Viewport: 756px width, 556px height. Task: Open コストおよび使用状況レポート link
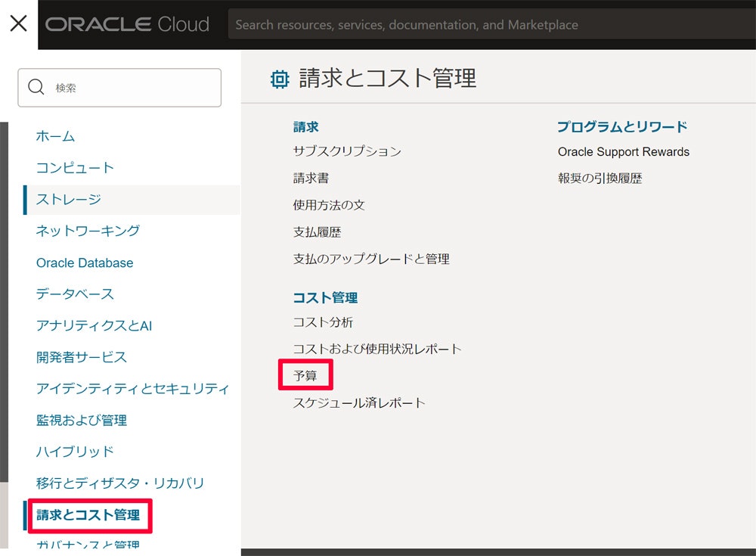[377, 349]
